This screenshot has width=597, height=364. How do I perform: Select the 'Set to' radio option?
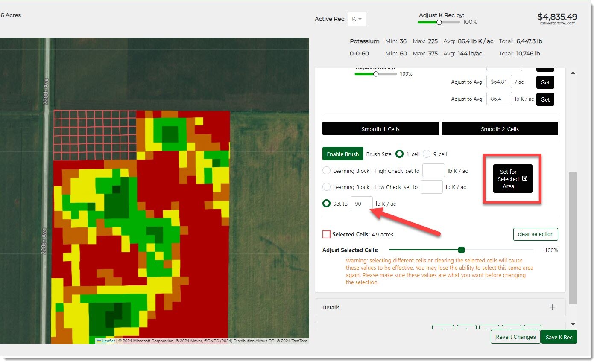click(x=326, y=204)
